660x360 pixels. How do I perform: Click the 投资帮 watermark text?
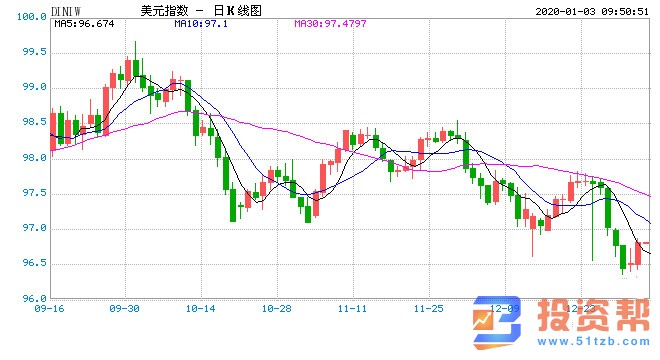[593, 315]
